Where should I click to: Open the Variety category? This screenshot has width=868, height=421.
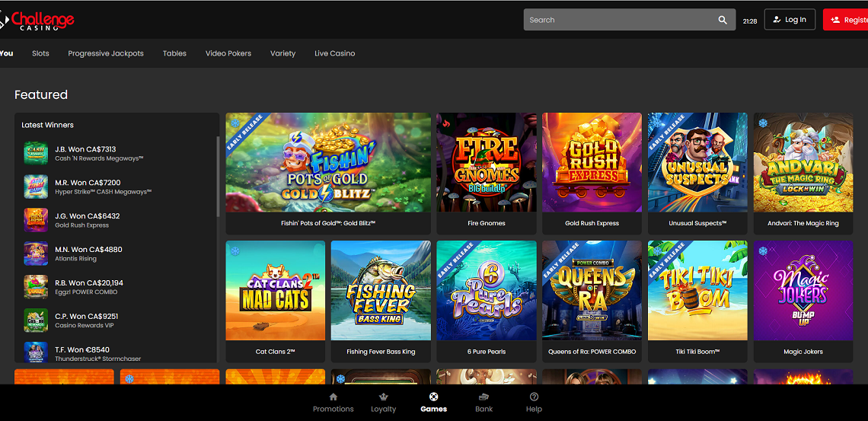pyautogui.click(x=283, y=53)
